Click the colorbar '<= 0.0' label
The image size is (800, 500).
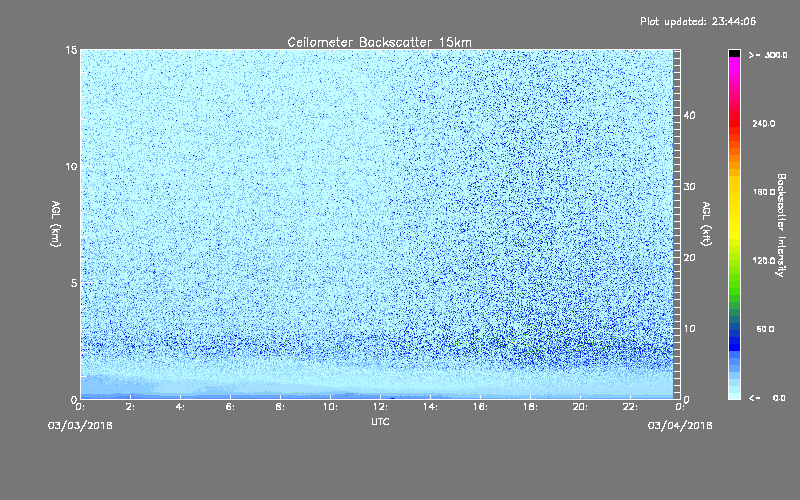tap(767, 398)
